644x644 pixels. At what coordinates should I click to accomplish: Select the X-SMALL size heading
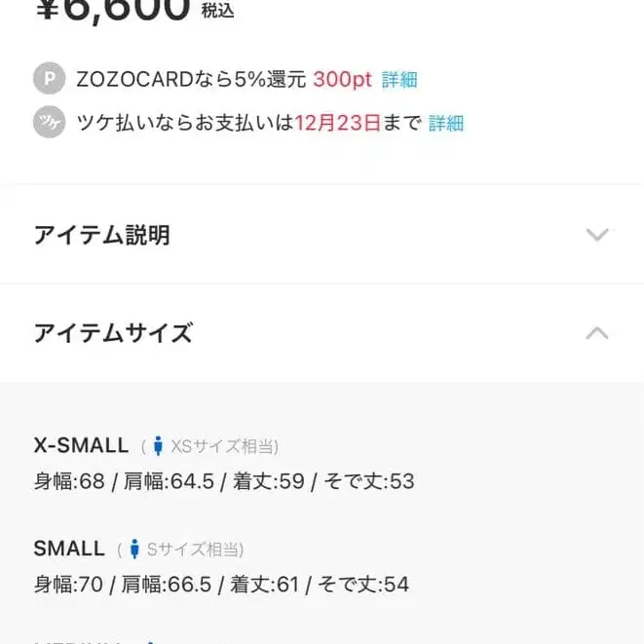pos(81,445)
